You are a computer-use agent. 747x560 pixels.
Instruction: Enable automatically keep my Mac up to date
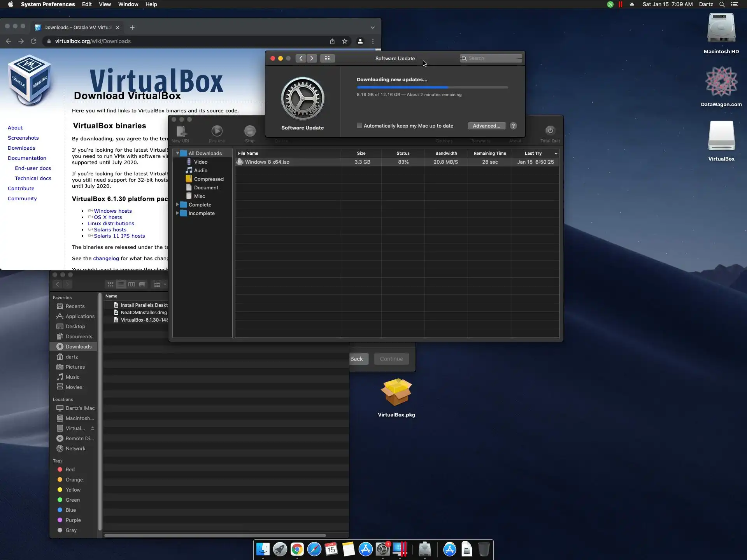pos(359,126)
